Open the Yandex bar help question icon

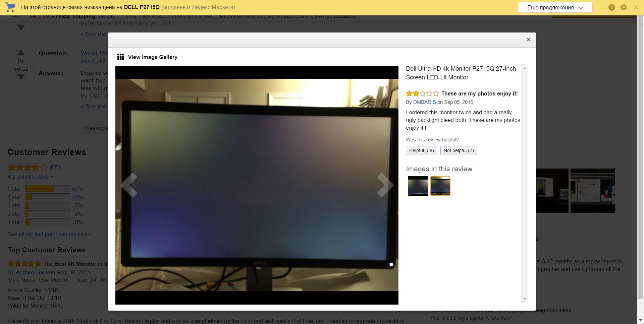point(612,7)
